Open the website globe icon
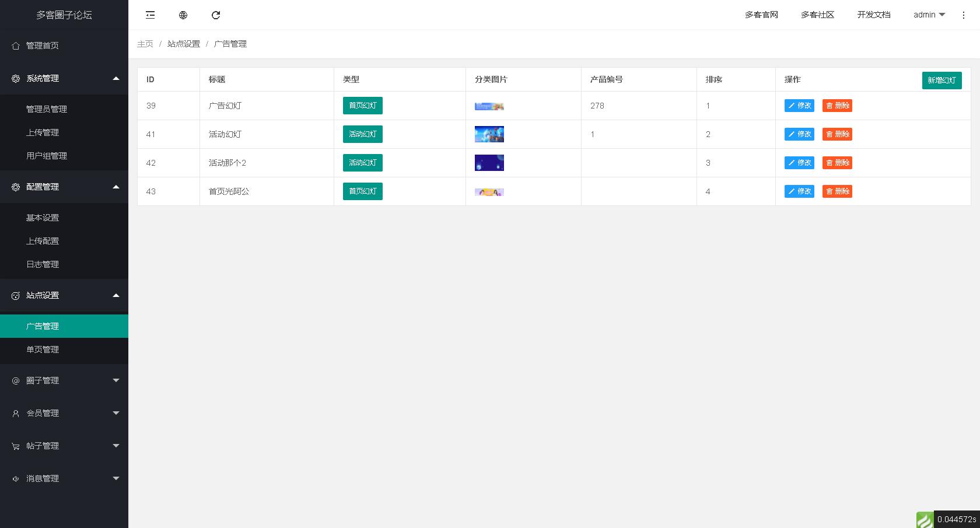 click(183, 15)
